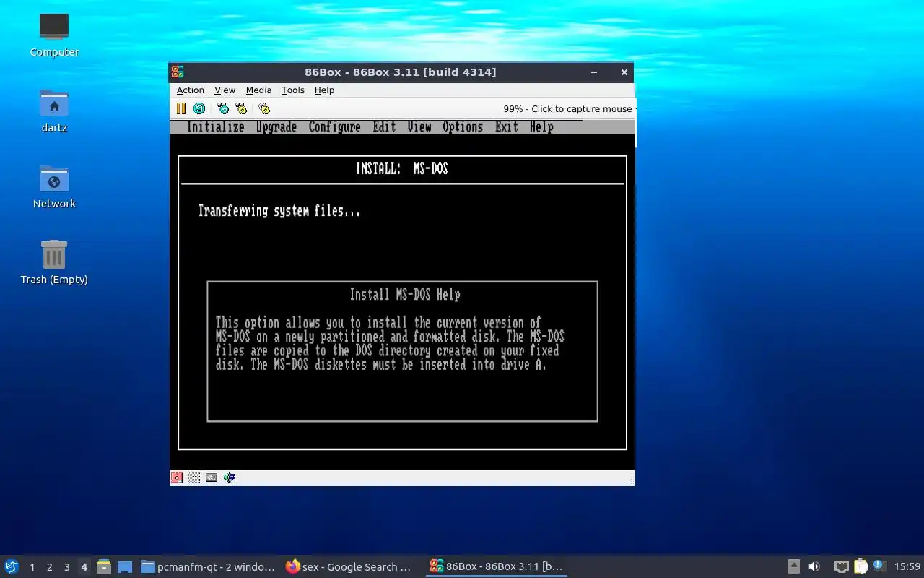Viewport: 924px width, 578px height.
Task: Click "Transferring system files..." text
Action: point(279,211)
